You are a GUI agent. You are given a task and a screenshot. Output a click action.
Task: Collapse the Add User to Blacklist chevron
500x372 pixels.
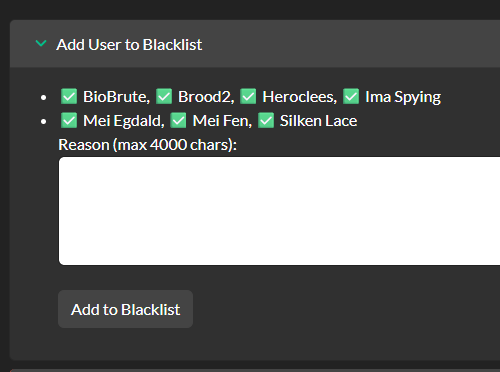coord(41,44)
